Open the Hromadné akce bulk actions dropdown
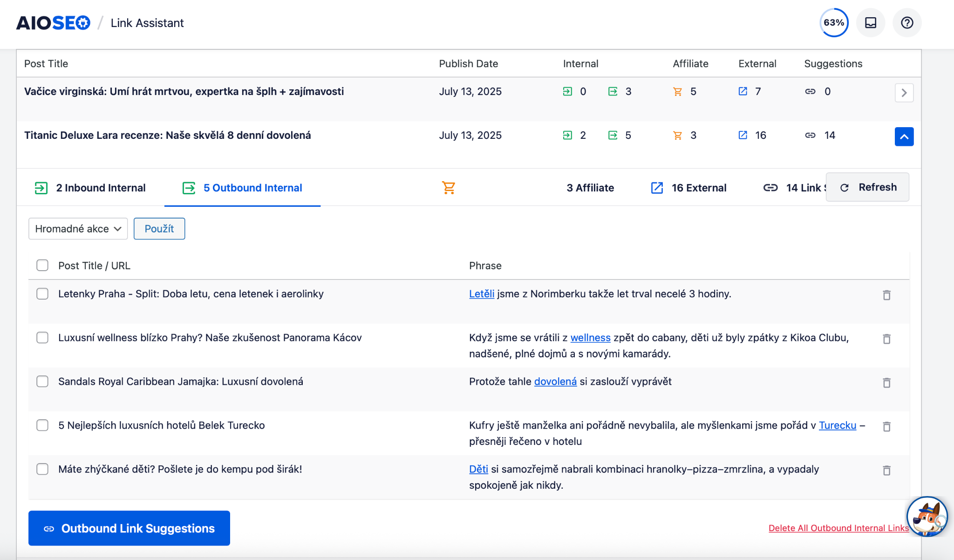The height and width of the screenshot is (560, 954). click(78, 229)
